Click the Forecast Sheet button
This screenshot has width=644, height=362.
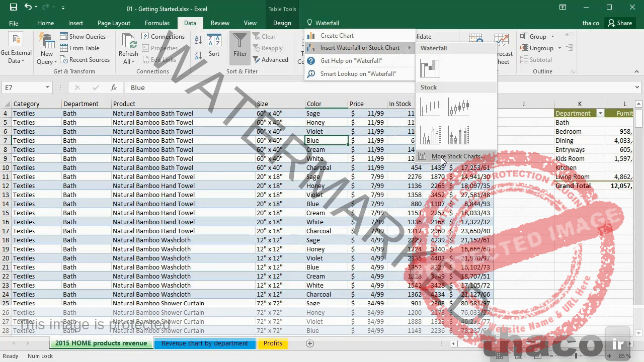tap(503, 49)
